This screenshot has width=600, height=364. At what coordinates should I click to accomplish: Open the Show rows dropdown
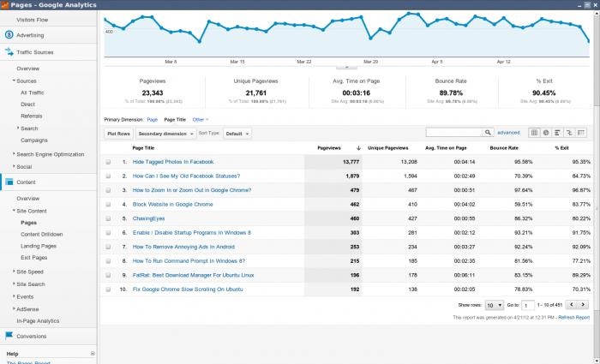(495, 305)
